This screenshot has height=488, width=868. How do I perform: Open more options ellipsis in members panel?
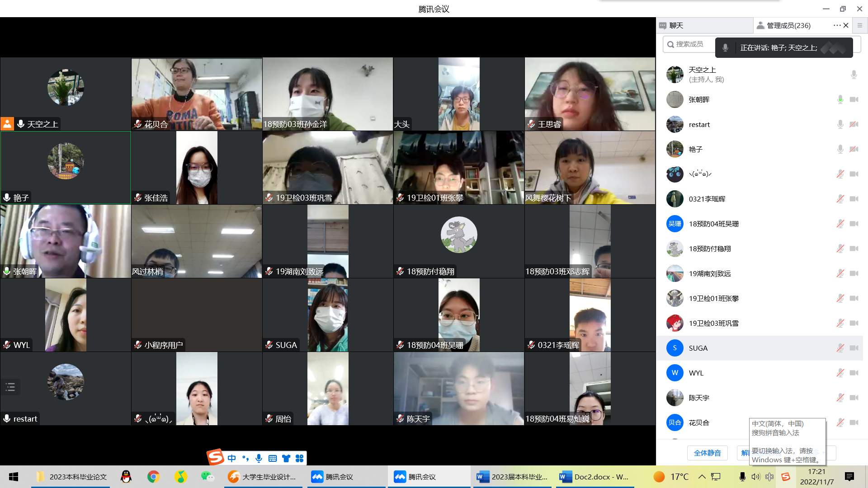(836, 25)
